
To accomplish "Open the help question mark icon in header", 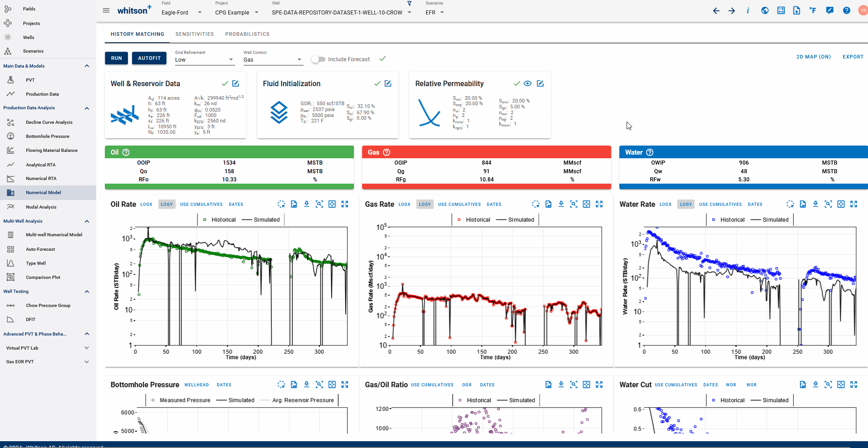I will point(846,10).
